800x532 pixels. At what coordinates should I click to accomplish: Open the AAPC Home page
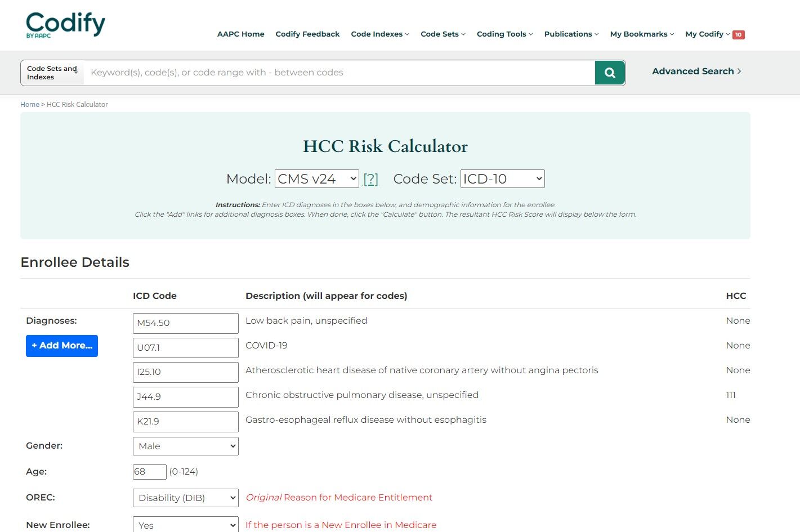click(241, 34)
